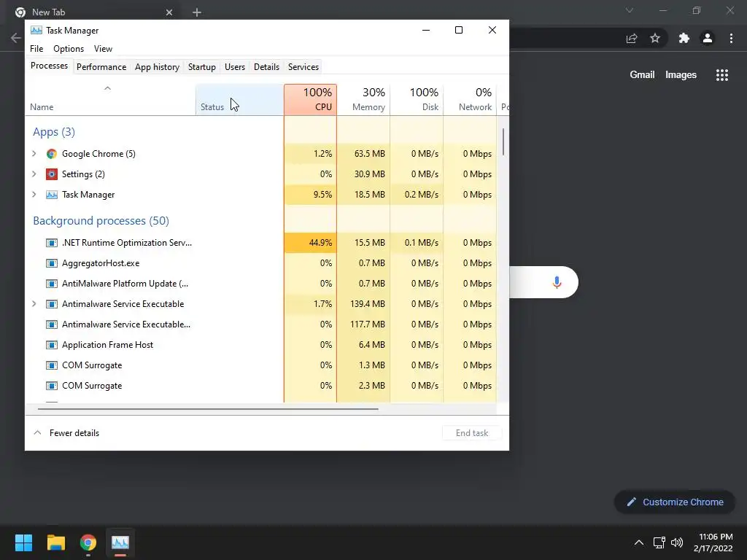Click the Application Frame Host icon

(x=52, y=345)
